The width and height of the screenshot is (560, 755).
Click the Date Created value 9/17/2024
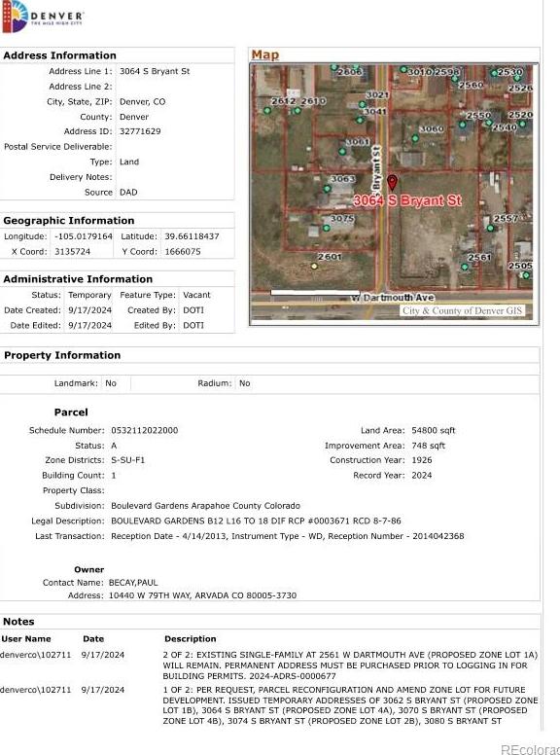coord(89,310)
